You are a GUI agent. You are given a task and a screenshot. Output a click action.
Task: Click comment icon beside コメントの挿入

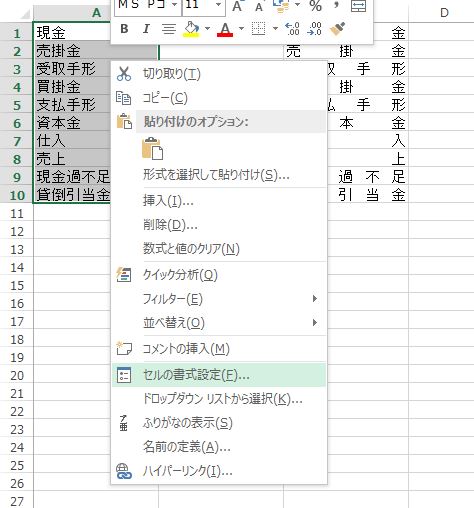pyautogui.click(x=124, y=348)
